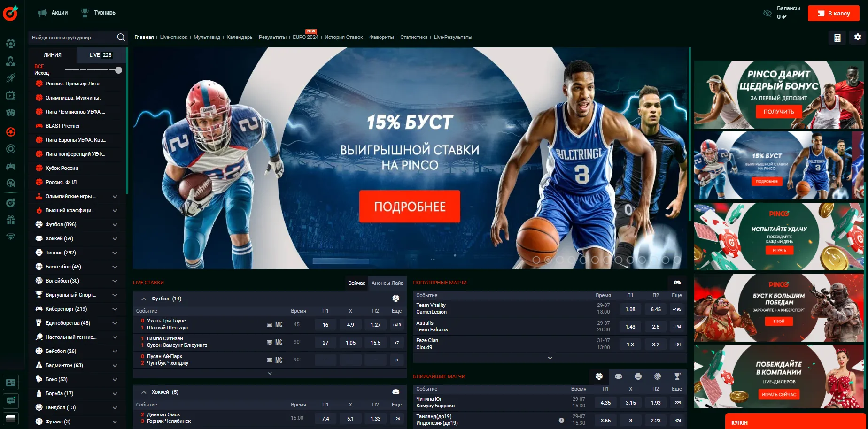Open the Live-список navigation item
This screenshot has width=868, height=429.
coord(173,38)
